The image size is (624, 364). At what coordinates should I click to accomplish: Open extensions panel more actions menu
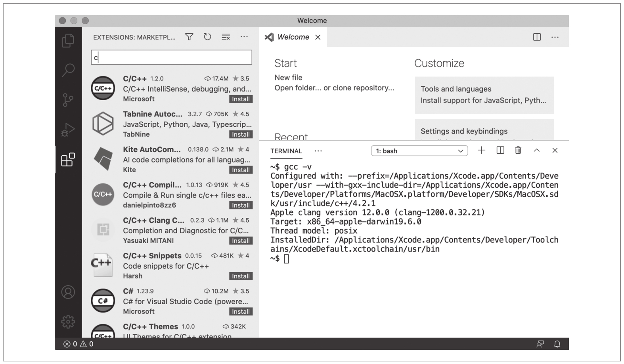(244, 37)
